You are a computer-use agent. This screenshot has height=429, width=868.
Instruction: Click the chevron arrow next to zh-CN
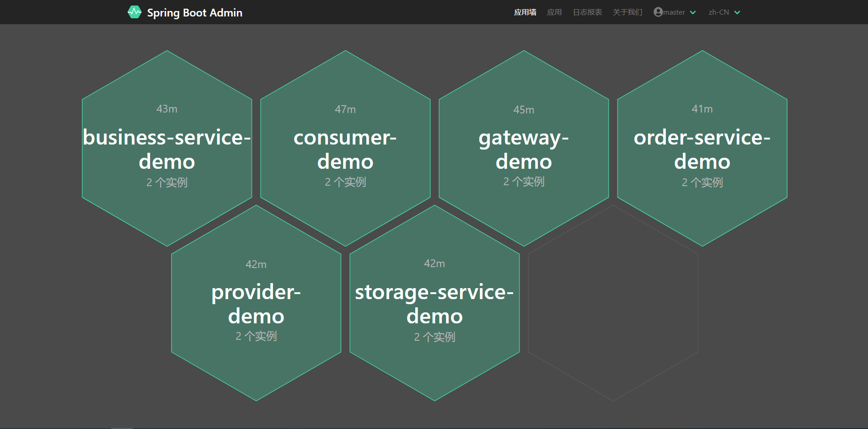737,12
